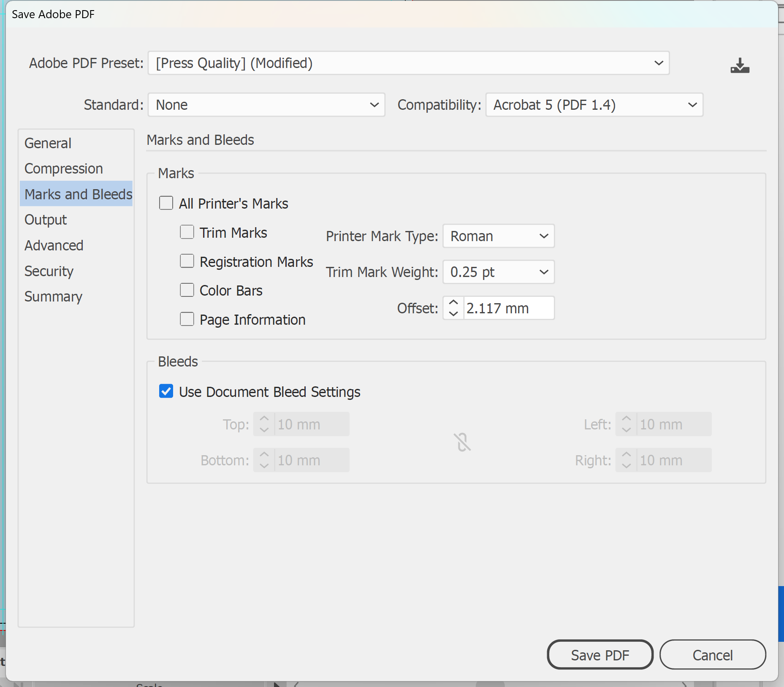Click the save preset download icon
The height and width of the screenshot is (687, 784).
coord(740,65)
